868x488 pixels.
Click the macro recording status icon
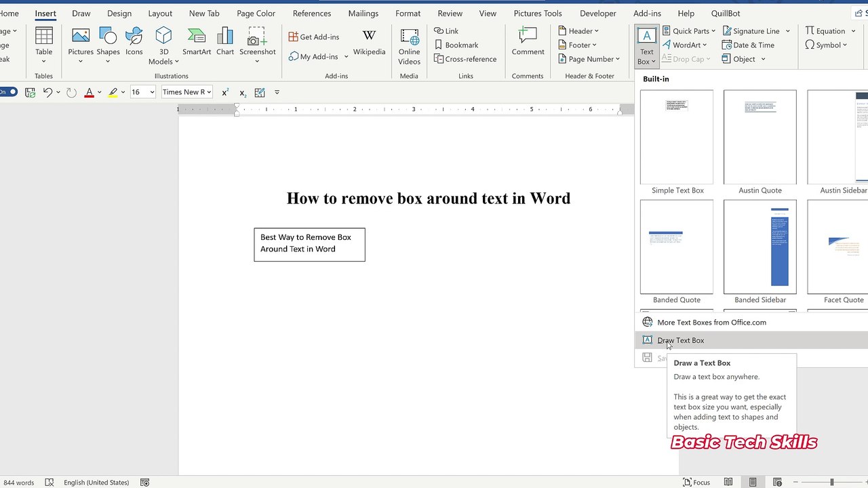tap(144, 483)
